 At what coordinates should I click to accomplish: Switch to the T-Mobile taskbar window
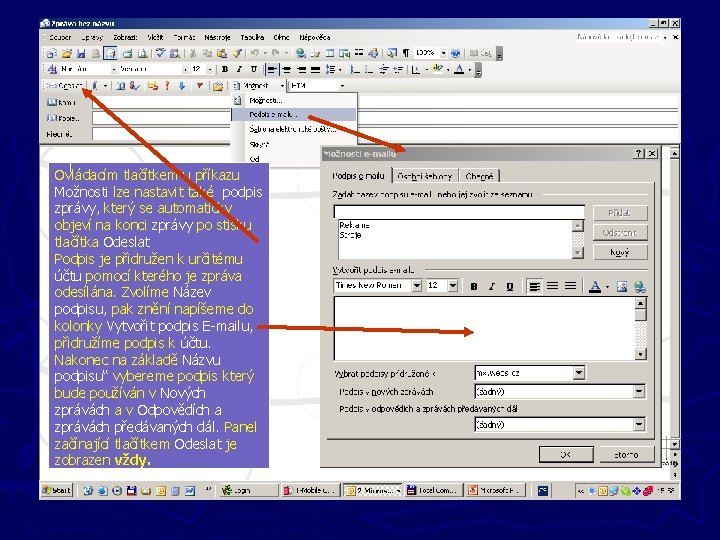pyautogui.click(x=310, y=490)
